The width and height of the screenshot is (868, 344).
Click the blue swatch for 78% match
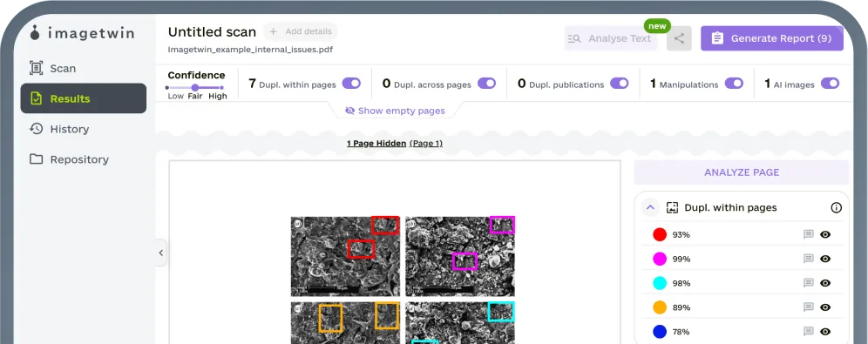[x=660, y=332]
